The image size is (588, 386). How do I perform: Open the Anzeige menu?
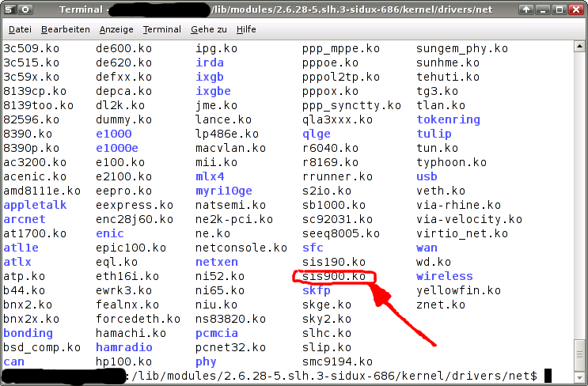(116, 29)
